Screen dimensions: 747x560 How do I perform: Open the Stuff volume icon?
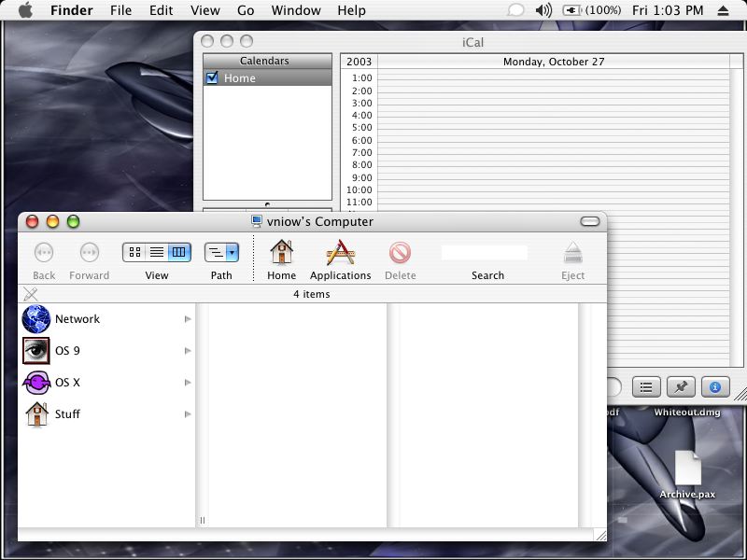click(x=36, y=414)
